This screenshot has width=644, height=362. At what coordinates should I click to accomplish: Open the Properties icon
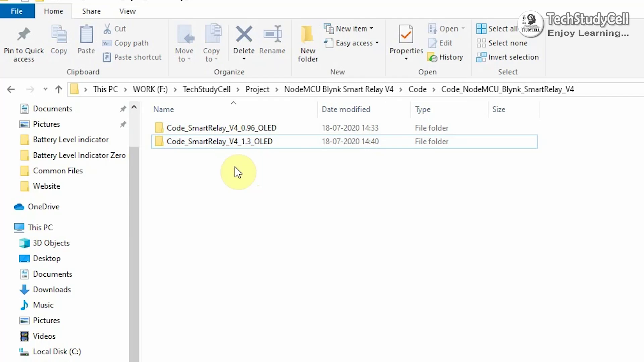coord(406,35)
